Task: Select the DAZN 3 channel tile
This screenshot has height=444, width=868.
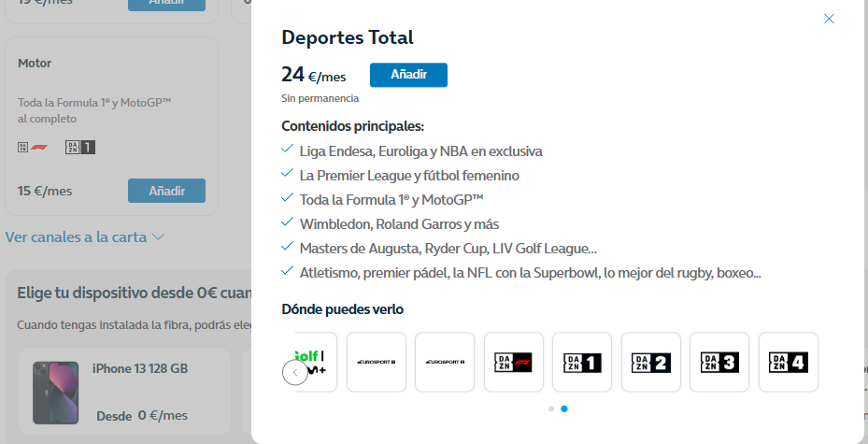Action: [x=719, y=362]
